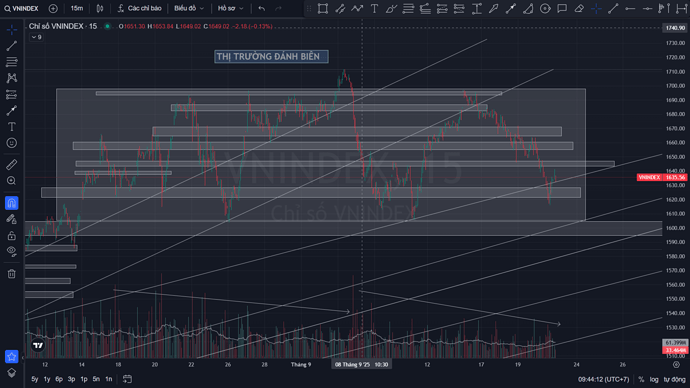The image size is (690, 388).
Task: Select the zigzag path tool in favorites toolbar
Action: pos(357,8)
